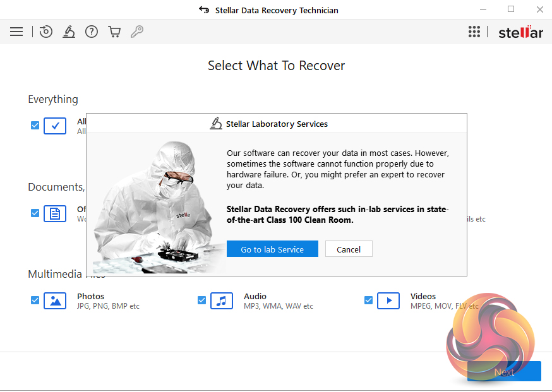Screen dimensions: 552x392
Task: Click the Photos label
Action: [x=90, y=296]
